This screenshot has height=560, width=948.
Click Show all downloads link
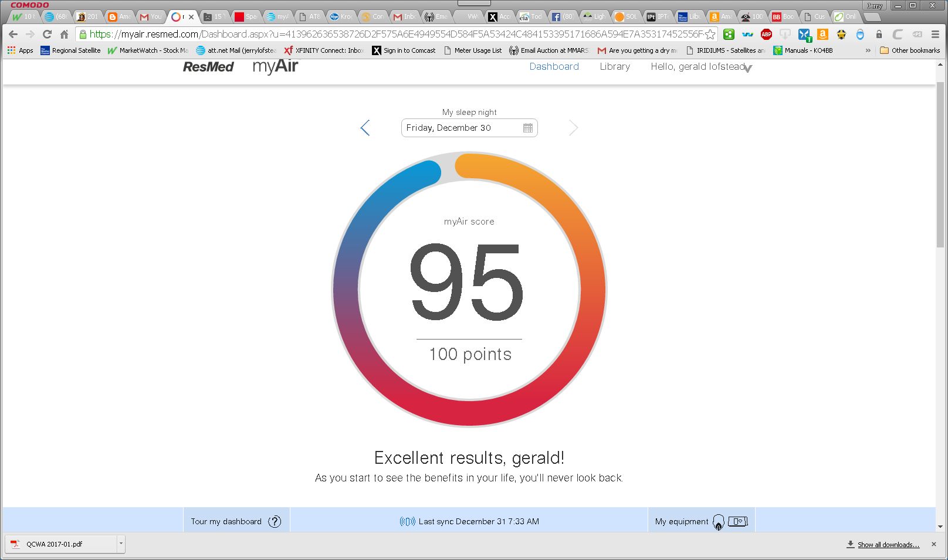coord(888,545)
